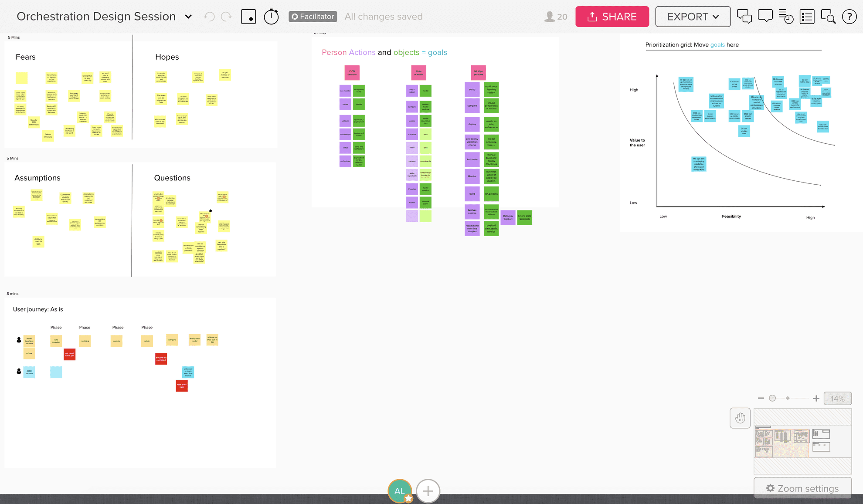The width and height of the screenshot is (863, 504).
Task: Open the EXPORT dropdown menu
Action: (693, 17)
